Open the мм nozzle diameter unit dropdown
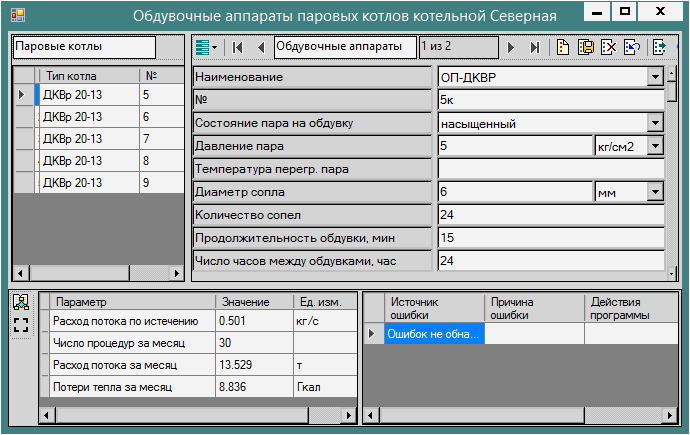Viewport: 690px width, 435px height. [x=655, y=192]
